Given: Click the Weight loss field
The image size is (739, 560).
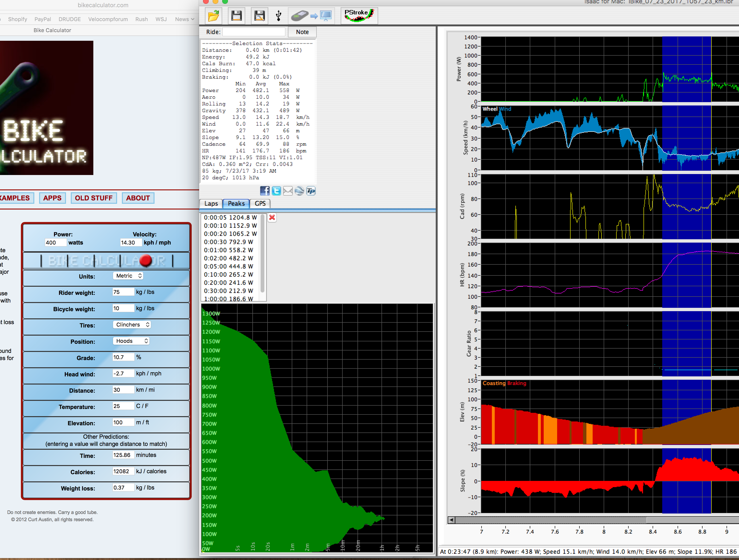Looking at the screenshot, I should point(123,488).
